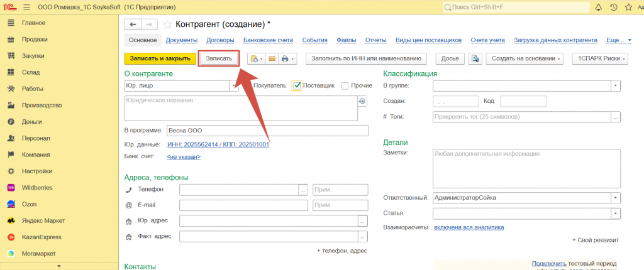This screenshot has height=270, width=644.
Task: Click the favorites star next to Контрагент title
Action: coord(167,24)
